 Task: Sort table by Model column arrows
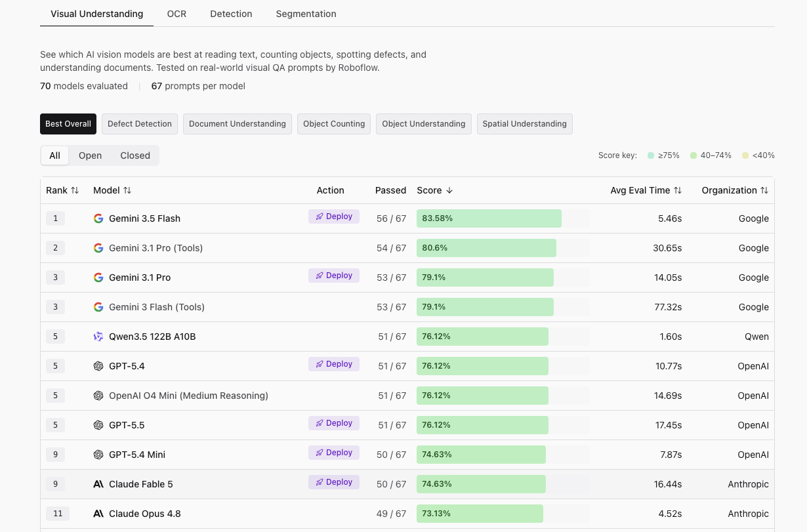127,190
